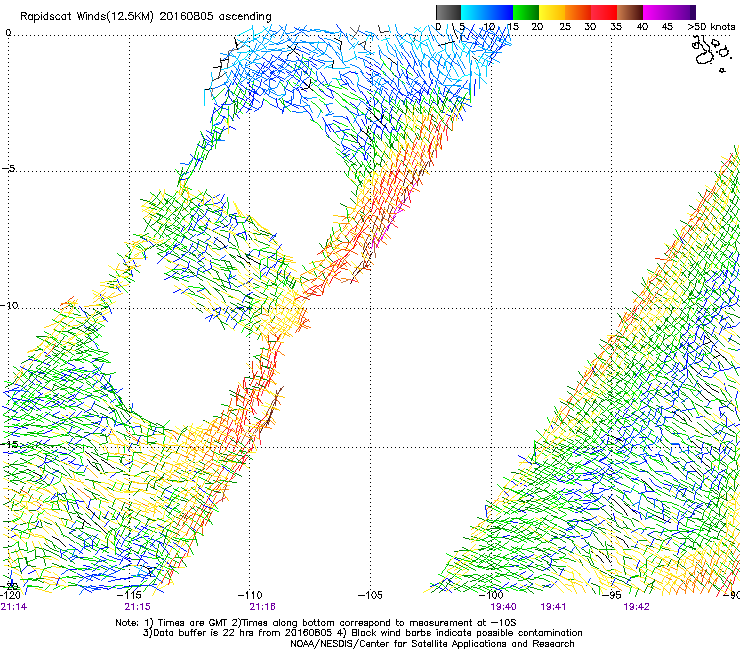Click the '20' label under the color legend

pyautogui.click(x=538, y=27)
